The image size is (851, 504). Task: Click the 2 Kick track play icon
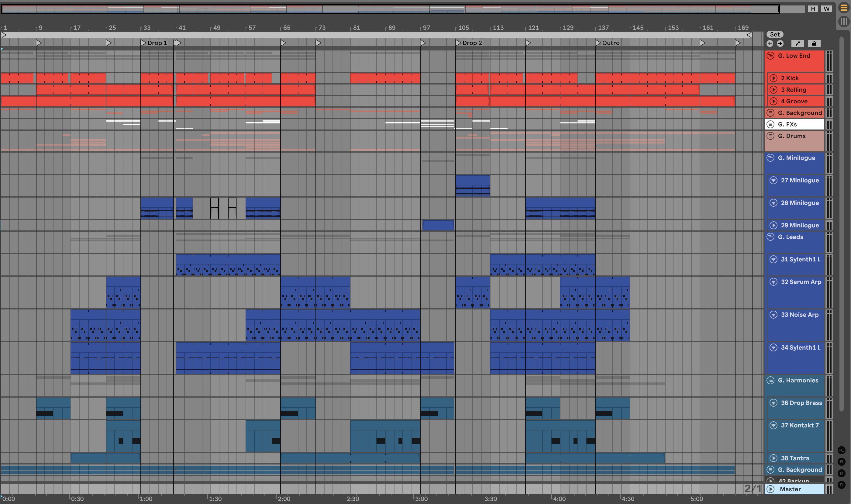point(773,78)
